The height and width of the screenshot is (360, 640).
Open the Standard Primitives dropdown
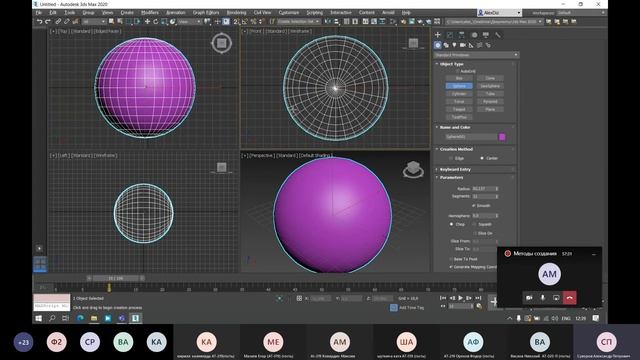point(476,55)
